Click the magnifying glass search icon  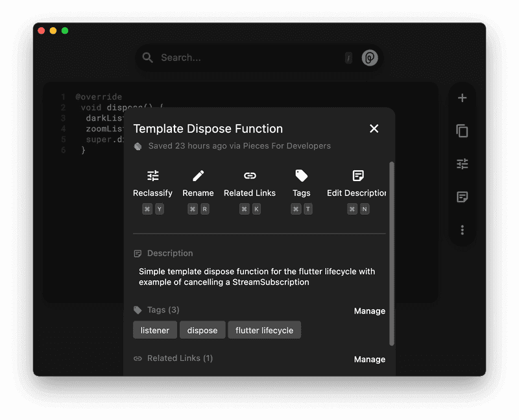pyautogui.click(x=147, y=57)
